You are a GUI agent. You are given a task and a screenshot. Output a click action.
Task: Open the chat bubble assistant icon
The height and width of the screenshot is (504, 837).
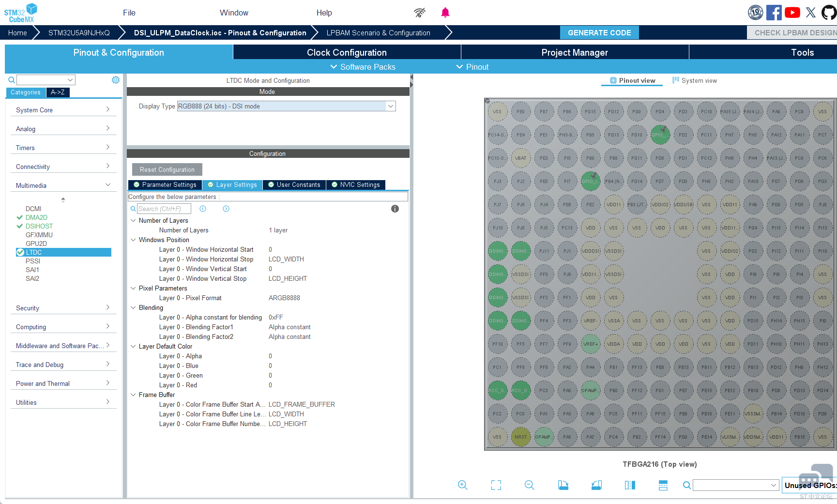(815, 477)
